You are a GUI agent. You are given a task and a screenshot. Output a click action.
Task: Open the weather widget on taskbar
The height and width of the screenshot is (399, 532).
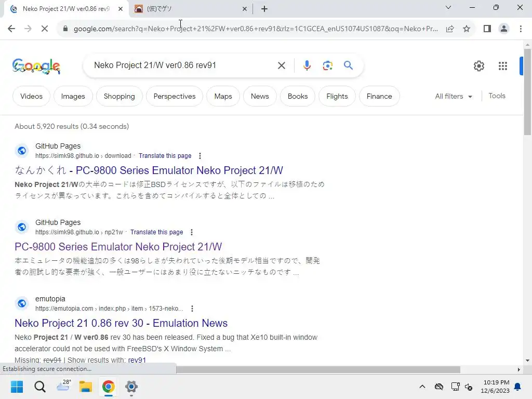click(63, 386)
